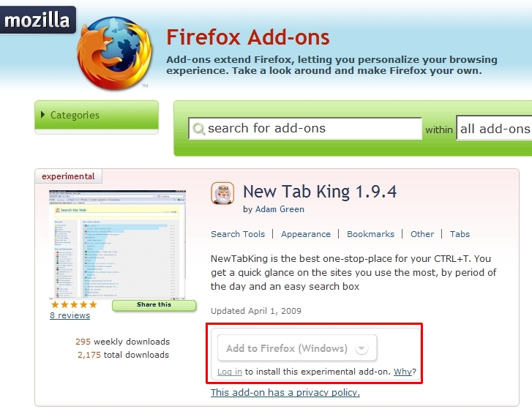
Task: Click the Share this button
Action: (x=154, y=304)
